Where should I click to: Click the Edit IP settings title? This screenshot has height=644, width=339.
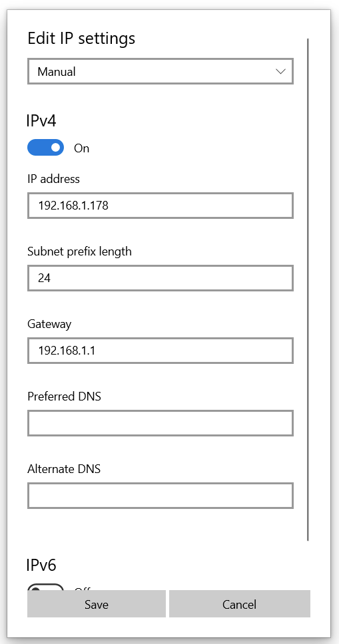click(81, 39)
